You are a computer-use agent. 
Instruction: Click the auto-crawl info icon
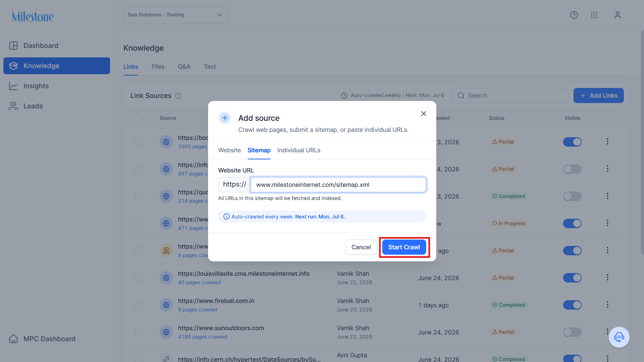pos(227,217)
